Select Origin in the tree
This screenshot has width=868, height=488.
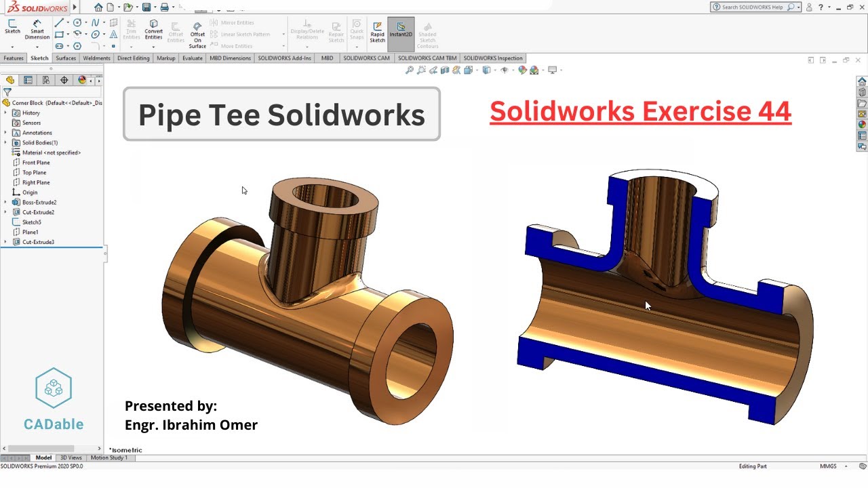[x=30, y=192]
